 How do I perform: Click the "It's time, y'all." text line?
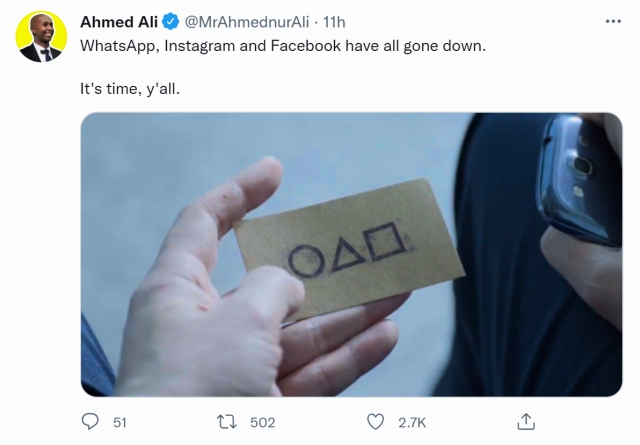click(x=130, y=89)
